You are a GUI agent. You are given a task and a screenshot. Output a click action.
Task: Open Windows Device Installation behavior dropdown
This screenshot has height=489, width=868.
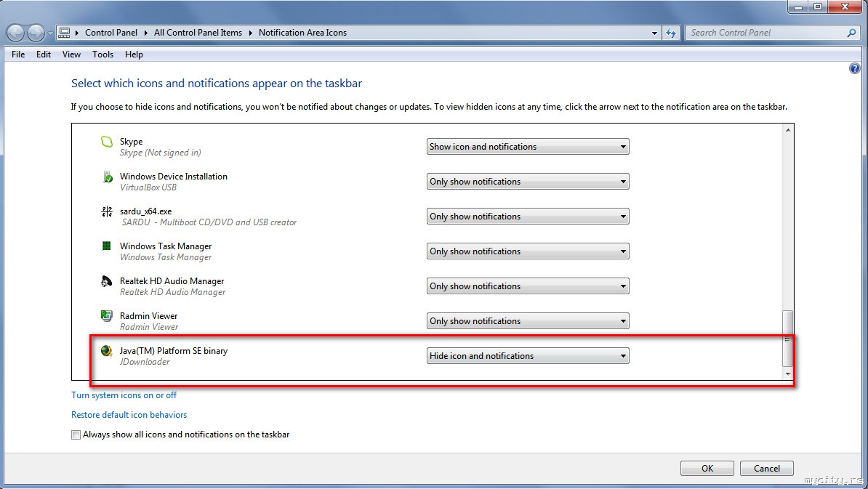click(528, 182)
